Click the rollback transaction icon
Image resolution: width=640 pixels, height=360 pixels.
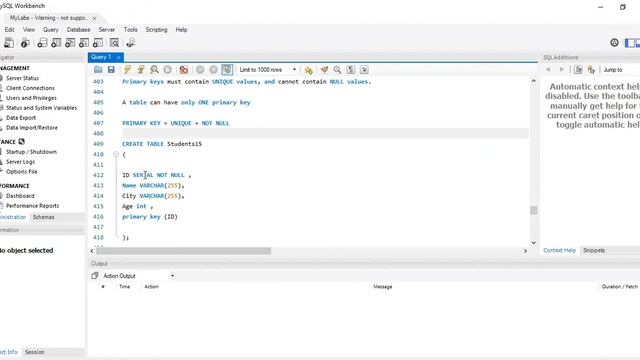pos(213,70)
